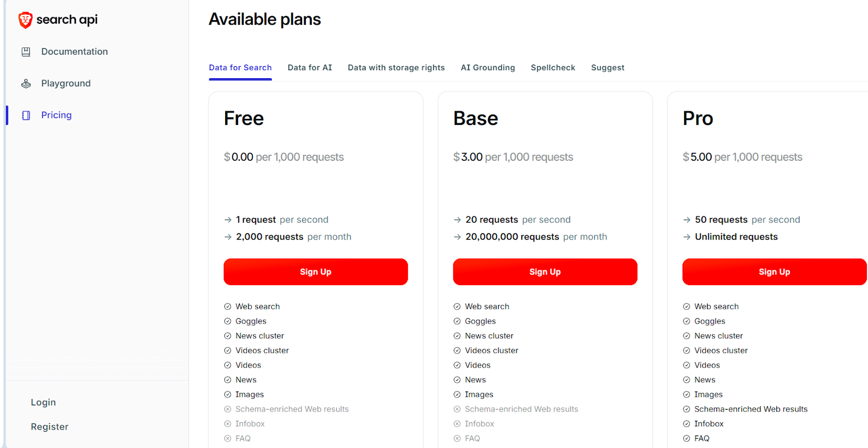Image resolution: width=868 pixels, height=448 pixels.
Task: Click the arrow icon before '1 request per second'
Action: (x=228, y=219)
